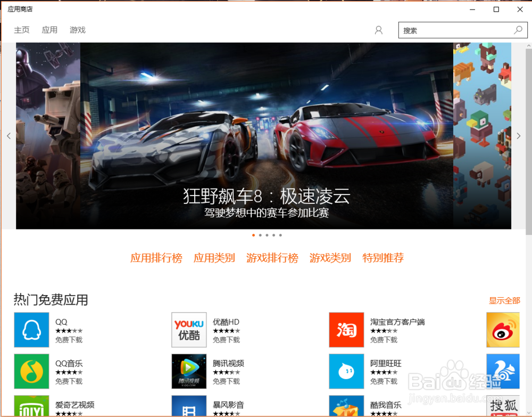Open the 应用排行榜 link

pyautogui.click(x=156, y=258)
